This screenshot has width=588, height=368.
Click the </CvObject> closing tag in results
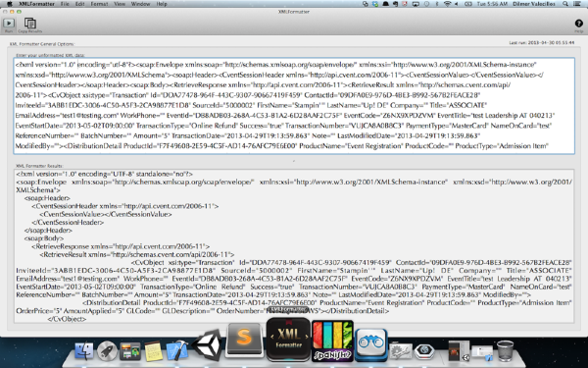(x=67, y=319)
